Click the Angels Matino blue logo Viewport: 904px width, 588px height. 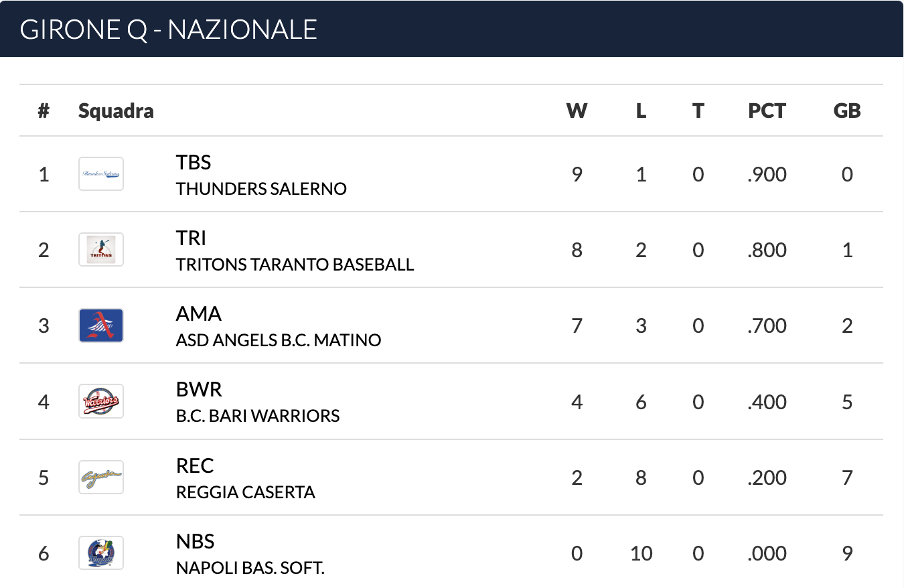coord(101,325)
